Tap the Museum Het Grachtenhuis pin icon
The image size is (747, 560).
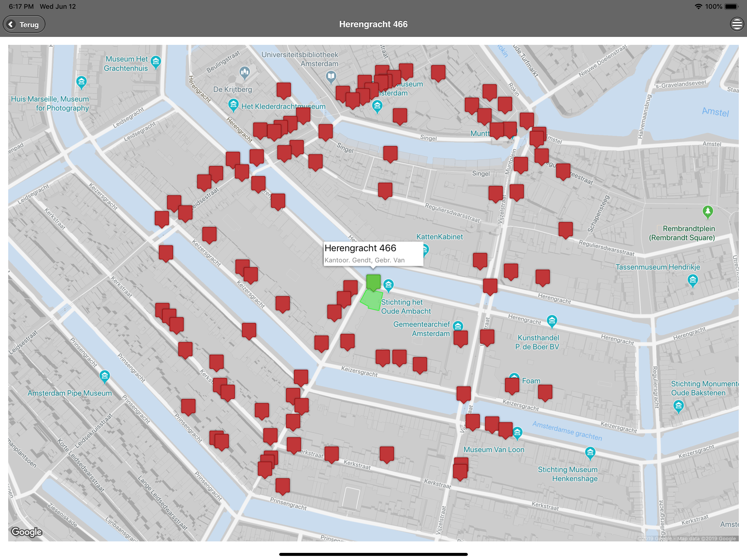pyautogui.click(x=156, y=62)
